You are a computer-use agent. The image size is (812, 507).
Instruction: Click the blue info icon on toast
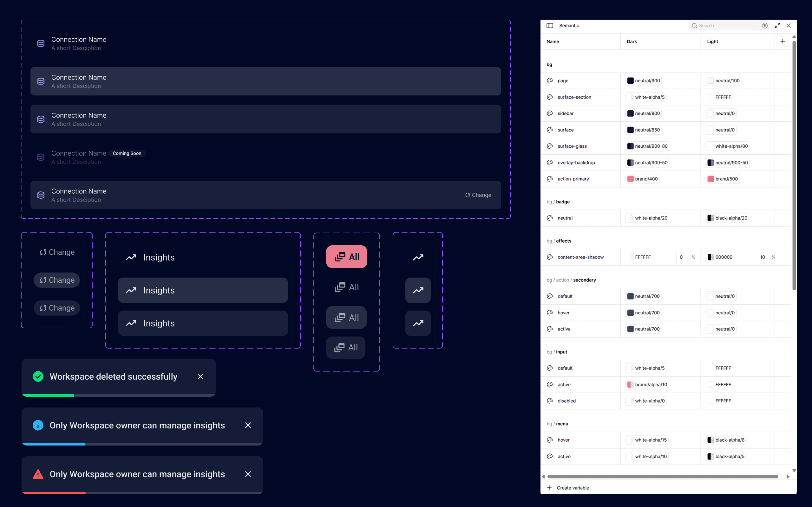38,425
